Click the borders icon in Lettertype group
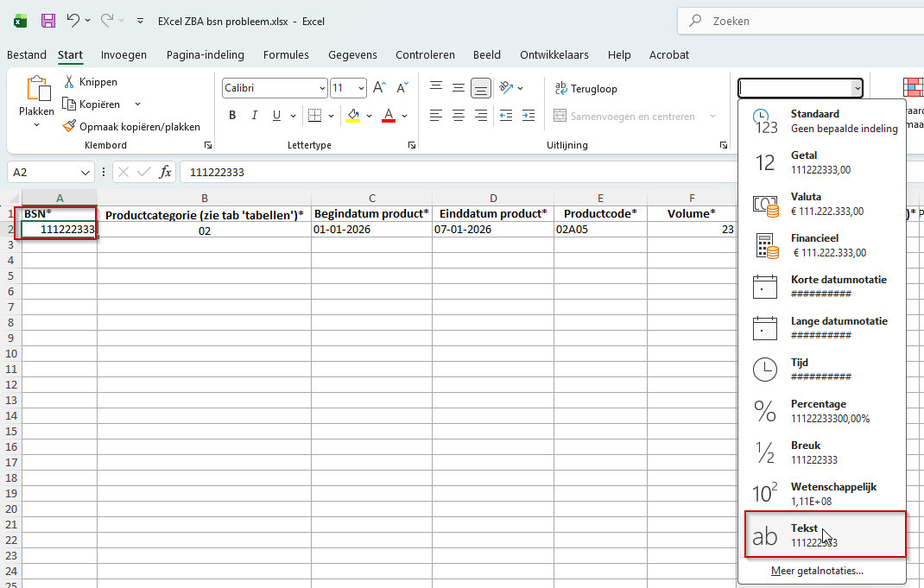The image size is (924, 588). (314, 116)
